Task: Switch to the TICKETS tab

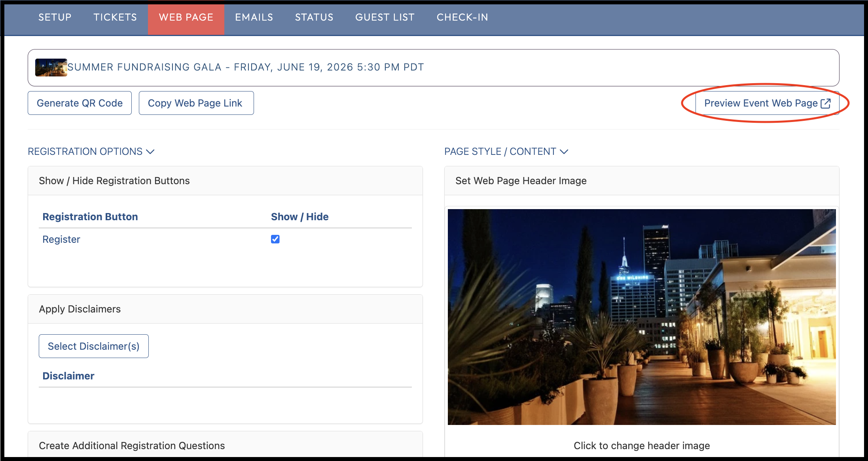Action: pyautogui.click(x=115, y=17)
